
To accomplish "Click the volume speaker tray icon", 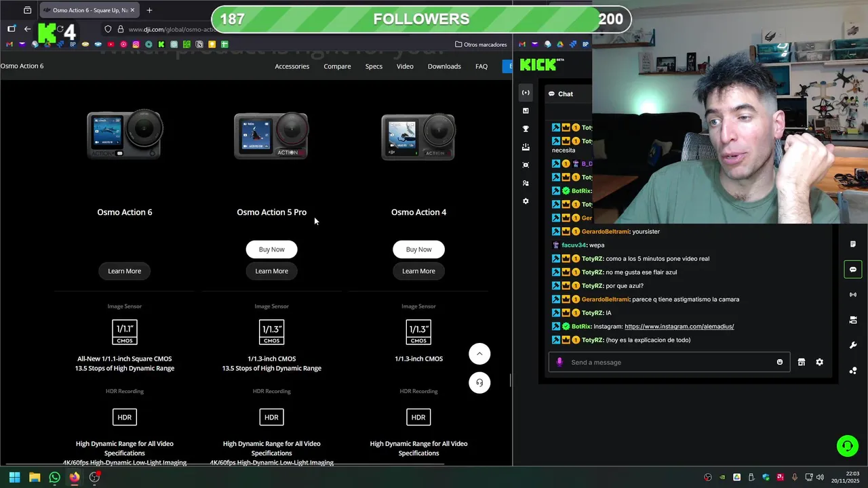I will [820, 477].
